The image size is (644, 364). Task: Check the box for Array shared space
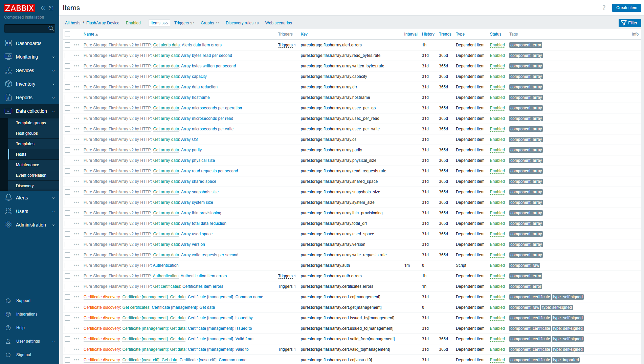(x=67, y=181)
